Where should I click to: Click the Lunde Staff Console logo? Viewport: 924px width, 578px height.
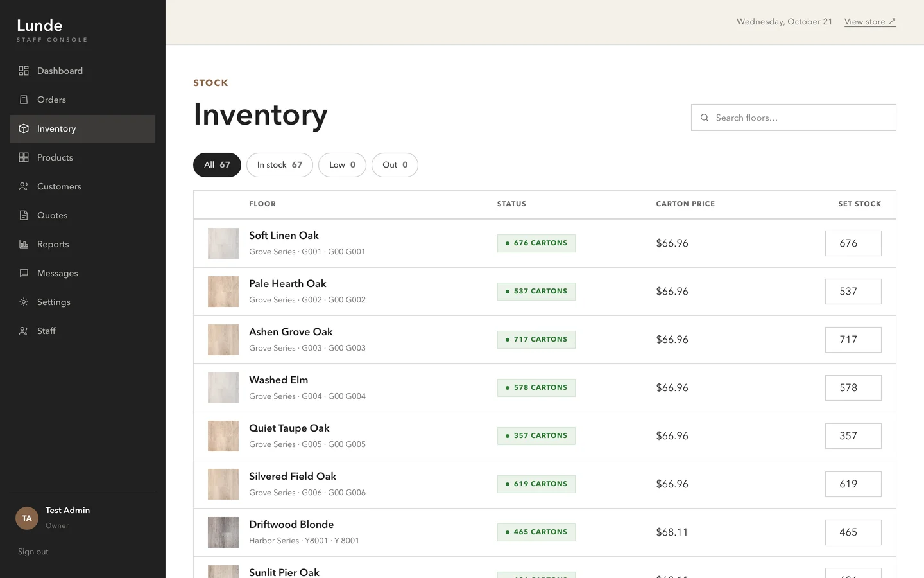pos(52,30)
